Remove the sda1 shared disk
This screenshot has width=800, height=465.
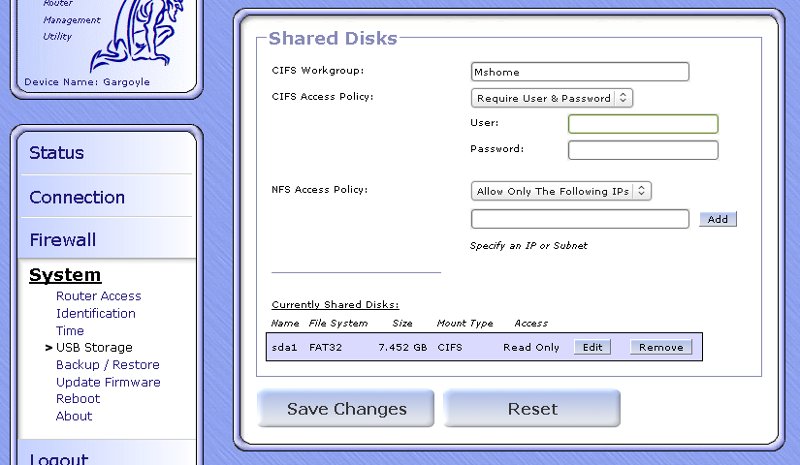click(x=661, y=347)
